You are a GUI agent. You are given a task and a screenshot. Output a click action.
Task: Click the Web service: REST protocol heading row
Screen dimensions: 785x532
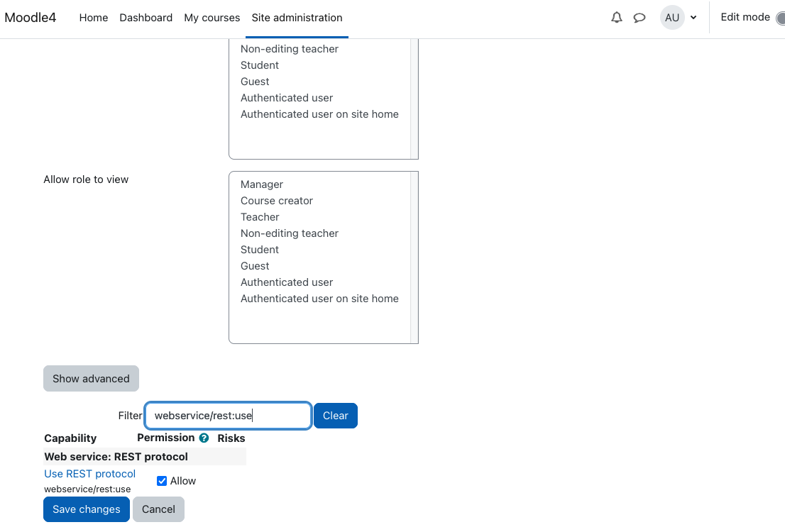click(x=145, y=456)
